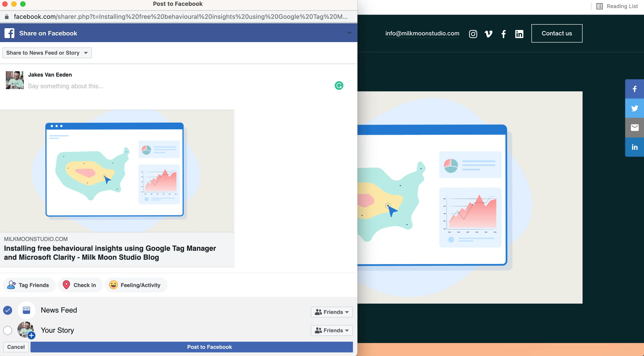
Task: Open Share to News Feed or Story dropdown
Action: coord(47,53)
